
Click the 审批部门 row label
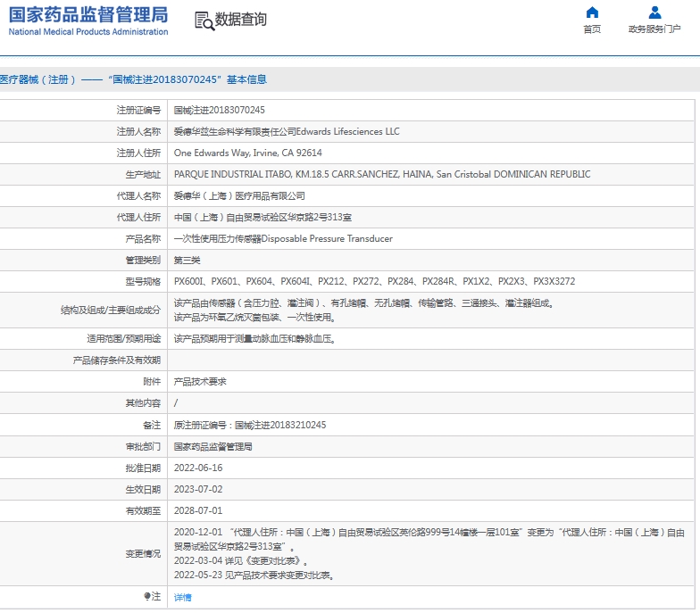[x=143, y=446]
